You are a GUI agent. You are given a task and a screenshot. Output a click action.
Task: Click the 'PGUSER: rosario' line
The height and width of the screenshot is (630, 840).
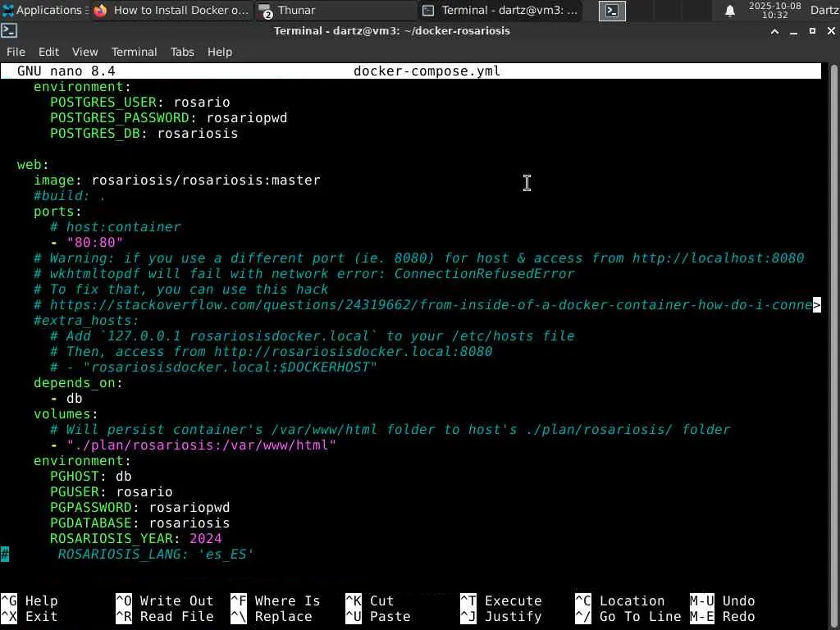(111, 492)
